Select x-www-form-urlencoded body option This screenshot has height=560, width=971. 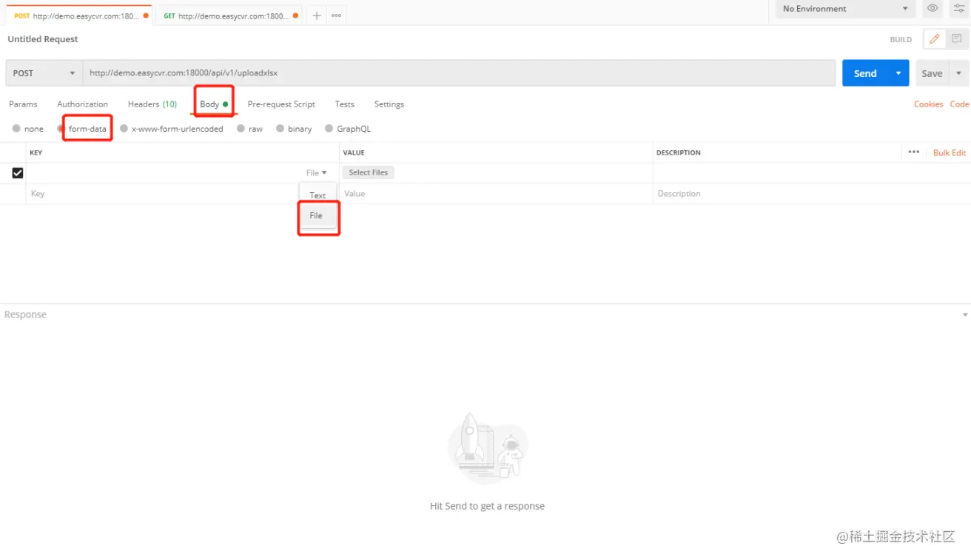[124, 129]
